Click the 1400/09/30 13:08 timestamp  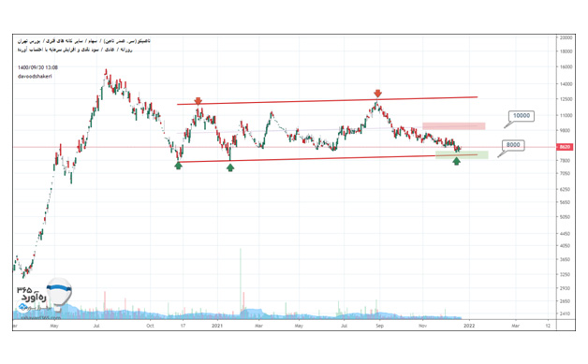[x=37, y=67]
